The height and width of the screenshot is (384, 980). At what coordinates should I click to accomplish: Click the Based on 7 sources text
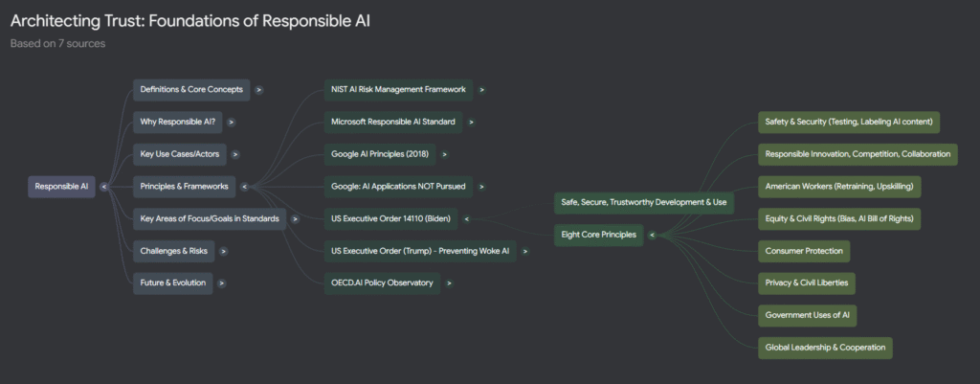pos(57,44)
